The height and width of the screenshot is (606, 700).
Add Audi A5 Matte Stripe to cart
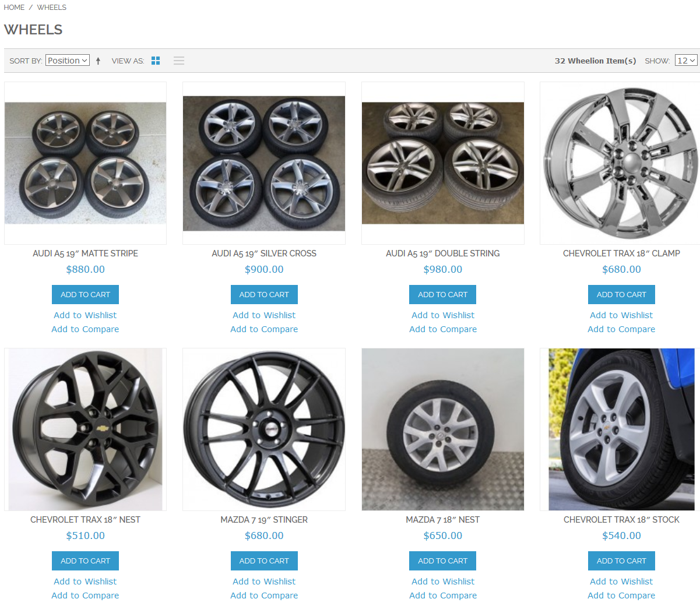click(85, 294)
